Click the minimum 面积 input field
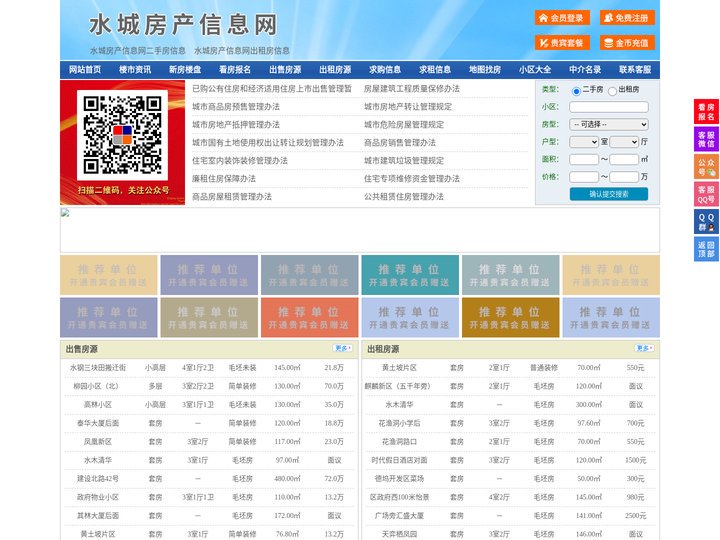This screenshot has width=720, height=540. [584, 159]
